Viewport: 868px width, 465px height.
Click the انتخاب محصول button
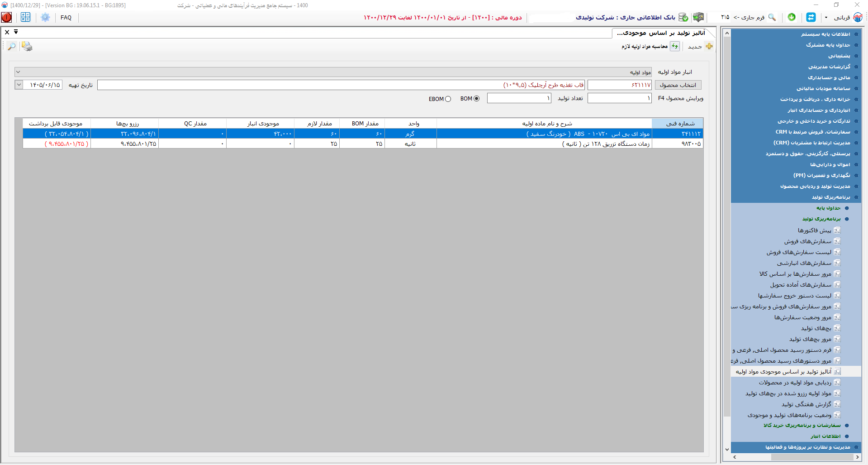click(678, 85)
